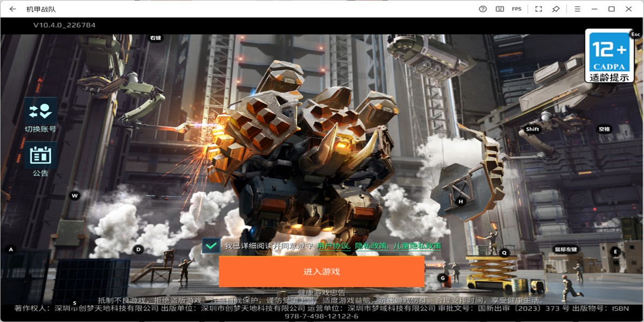Open the help question mark icon
644x322 pixels.
click(x=482, y=9)
